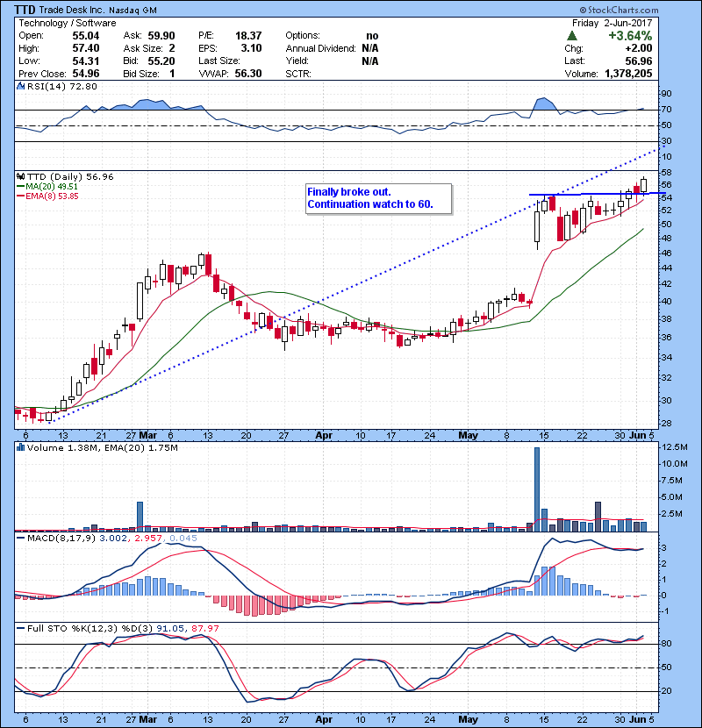This screenshot has height=728, width=702.
Task: Click the 80 level on the stochastic axis
Action: 666,644
